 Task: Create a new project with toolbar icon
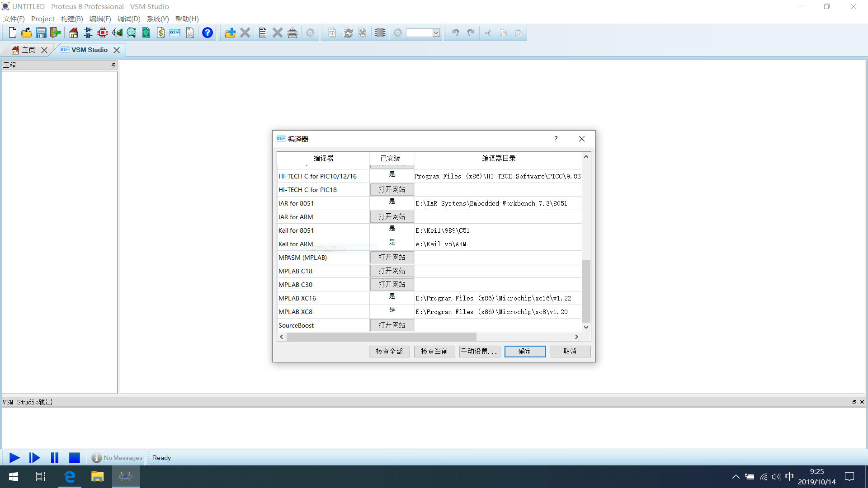13,33
